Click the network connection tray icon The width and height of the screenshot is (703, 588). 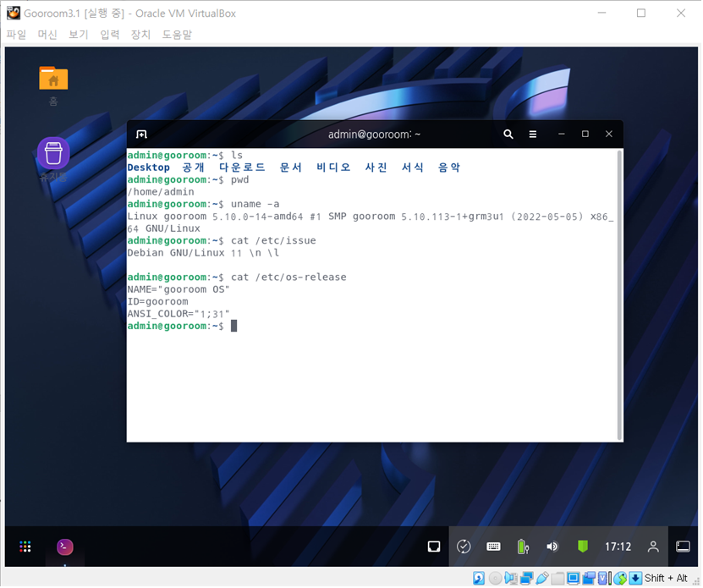pyautogui.click(x=435, y=547)
